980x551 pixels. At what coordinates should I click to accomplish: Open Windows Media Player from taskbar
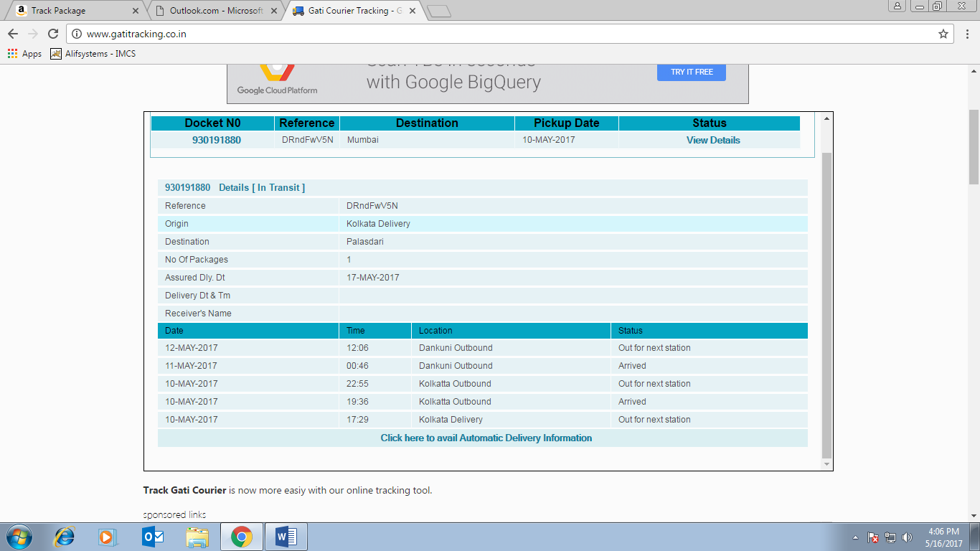click(x=107, y=537)
